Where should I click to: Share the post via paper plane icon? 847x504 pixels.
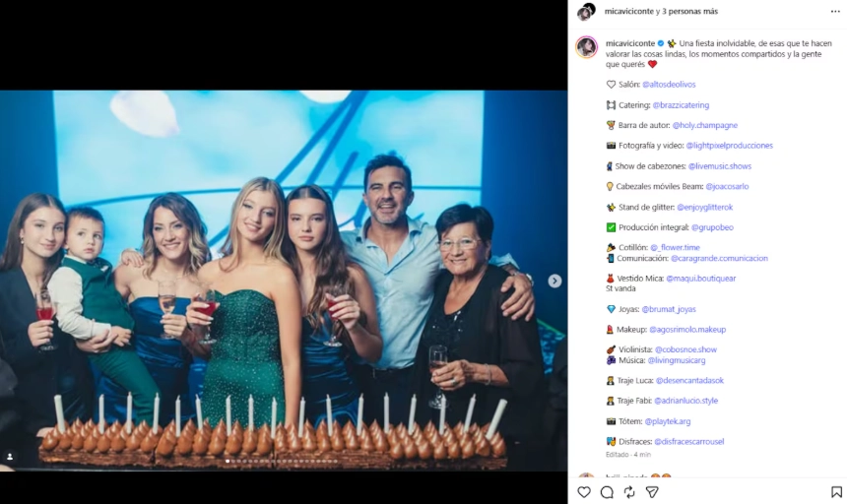651,491
